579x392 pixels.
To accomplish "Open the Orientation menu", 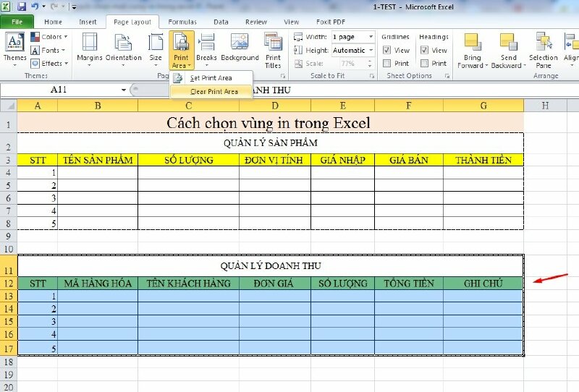I will (x=123, y=50).
